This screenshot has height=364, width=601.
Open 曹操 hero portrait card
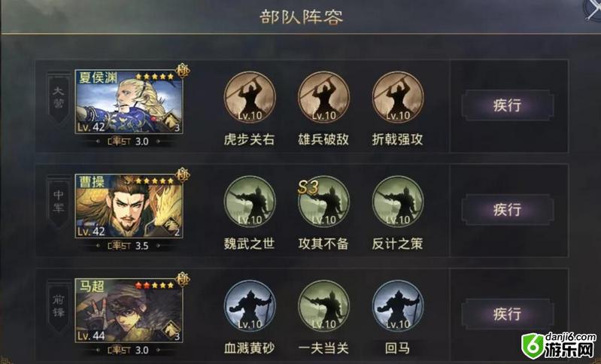129,206
